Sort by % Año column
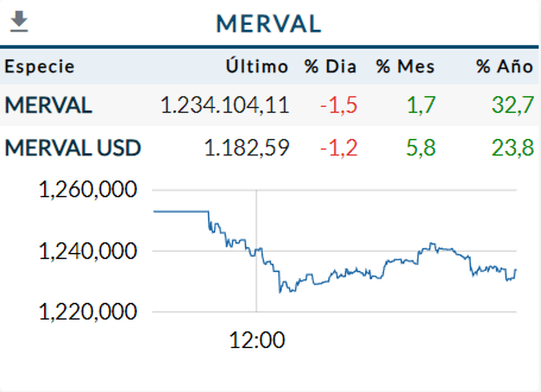The image size is (541, 392). [505, 67]
